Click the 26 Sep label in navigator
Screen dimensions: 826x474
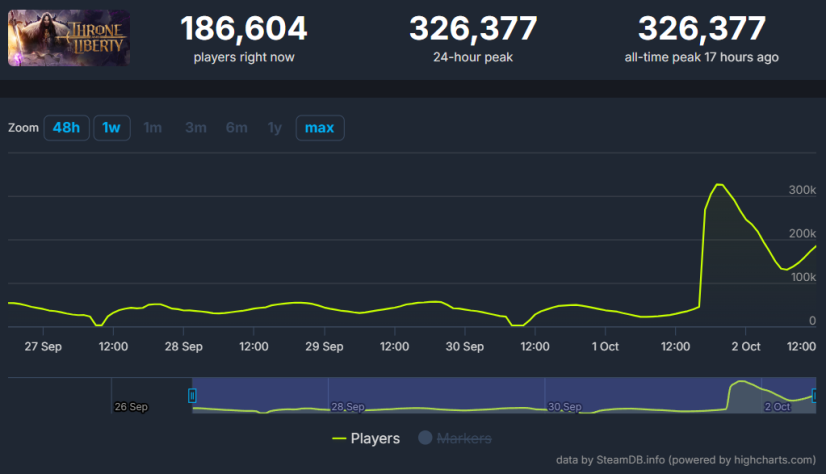tap(131, 407)
